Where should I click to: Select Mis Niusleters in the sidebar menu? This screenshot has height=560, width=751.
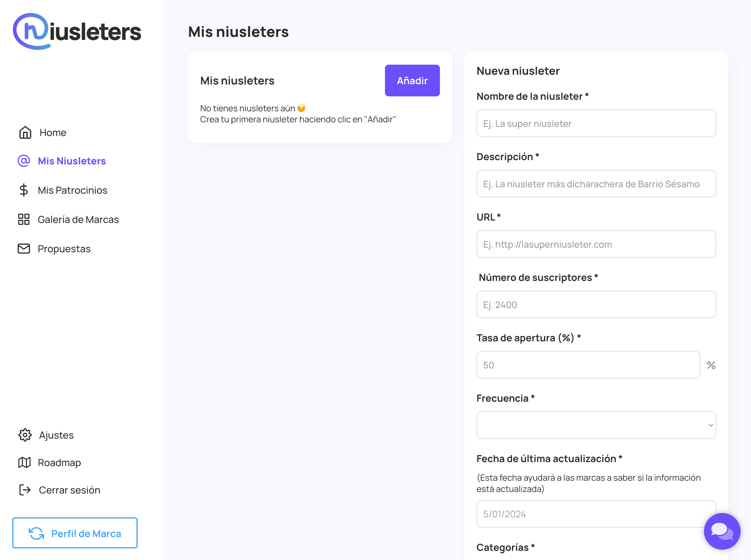click(71, 161)
